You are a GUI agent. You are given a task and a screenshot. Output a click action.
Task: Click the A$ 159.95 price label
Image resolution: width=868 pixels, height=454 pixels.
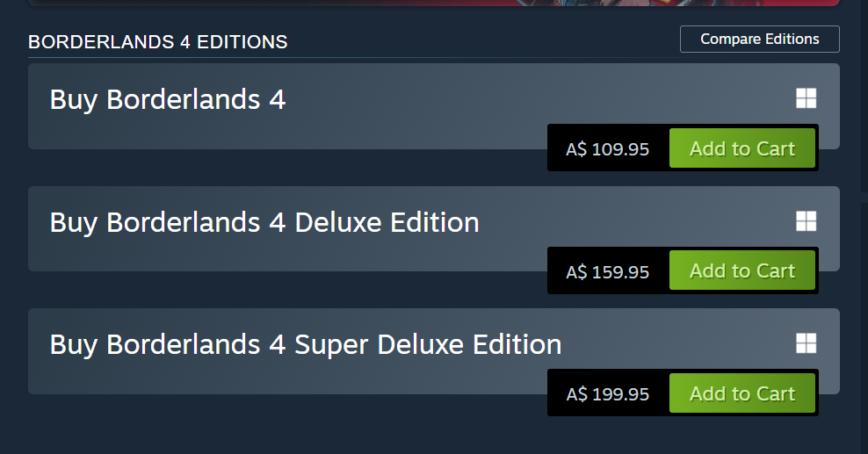click(608, 272)
